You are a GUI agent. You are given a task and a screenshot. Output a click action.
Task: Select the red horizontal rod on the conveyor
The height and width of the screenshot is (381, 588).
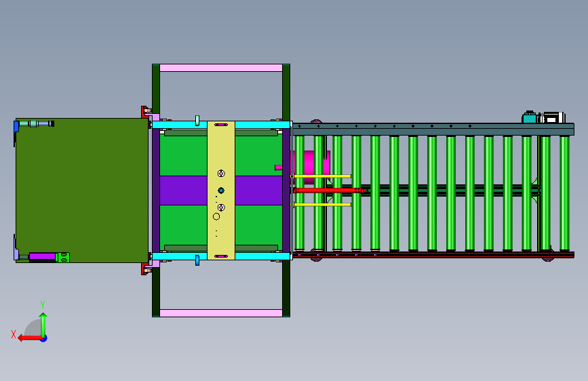pos(329,190)
